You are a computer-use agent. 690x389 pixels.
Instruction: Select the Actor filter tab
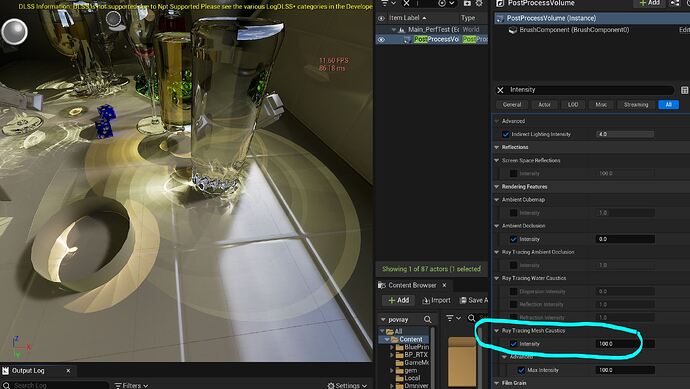pyautogui.click(x=544, y=105)
